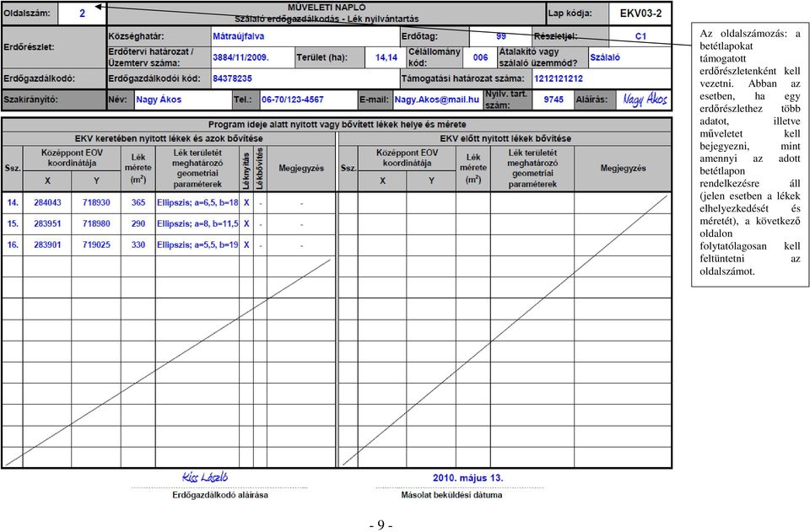The image size is (810, 532).
Task: Select row number 14.
Action: click(x=13, y=203)
